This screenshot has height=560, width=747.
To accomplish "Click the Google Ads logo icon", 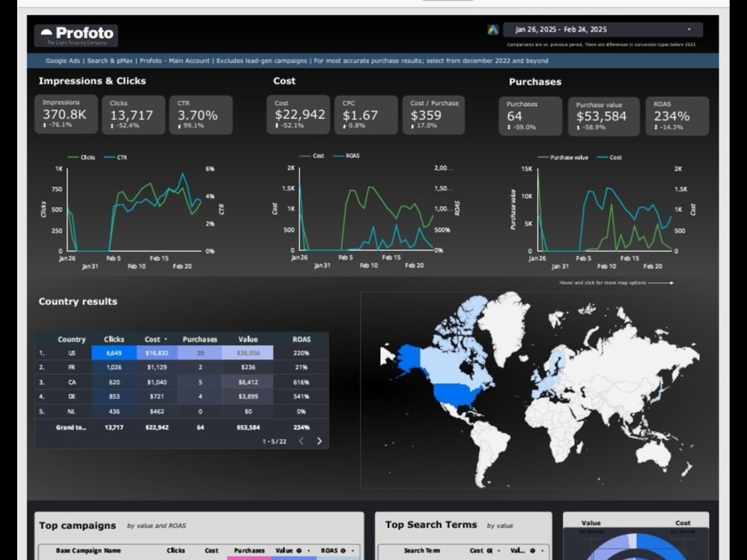I will (x=492, y=30).
